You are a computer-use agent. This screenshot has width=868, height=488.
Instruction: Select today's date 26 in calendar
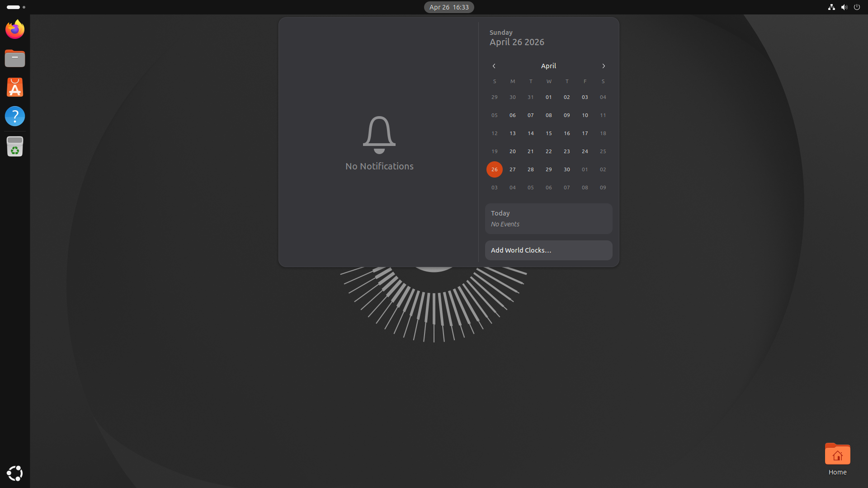[x=495, y=169]
